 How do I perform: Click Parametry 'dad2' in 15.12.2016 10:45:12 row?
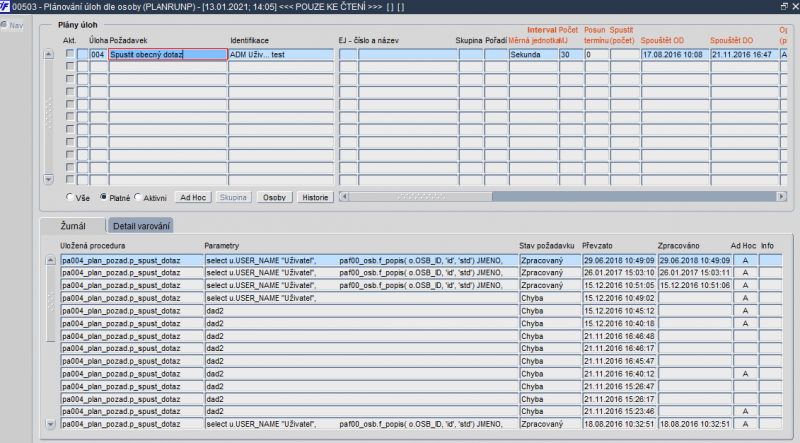(361, 311)
